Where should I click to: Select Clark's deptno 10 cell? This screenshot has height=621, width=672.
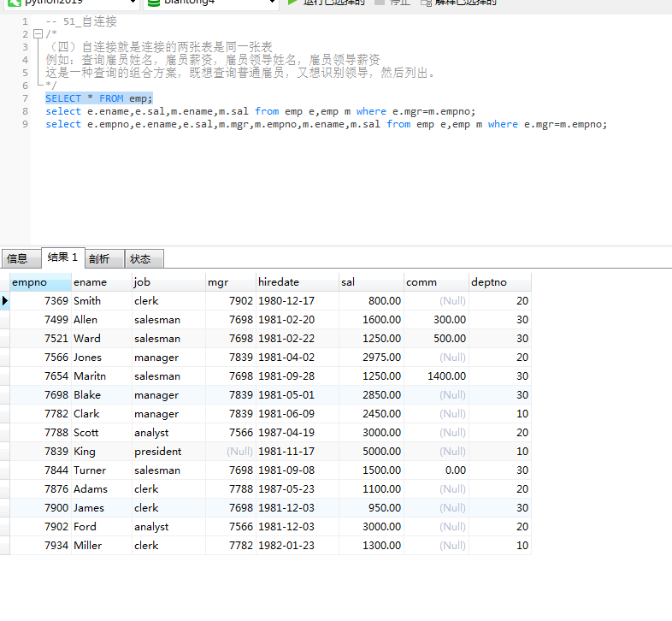(x=499, y=414)
